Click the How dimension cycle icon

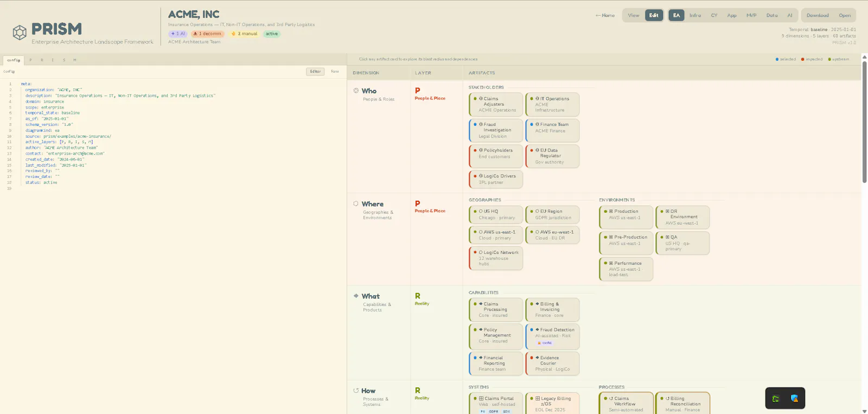click(356, 390)
